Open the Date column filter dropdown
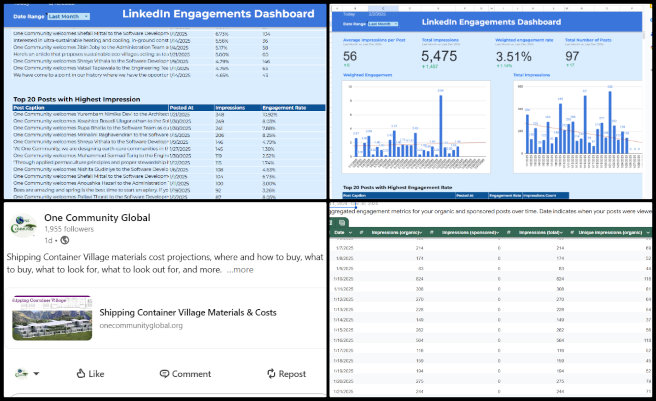This screenshot has height=401, width=656. (x=350, y=232)
